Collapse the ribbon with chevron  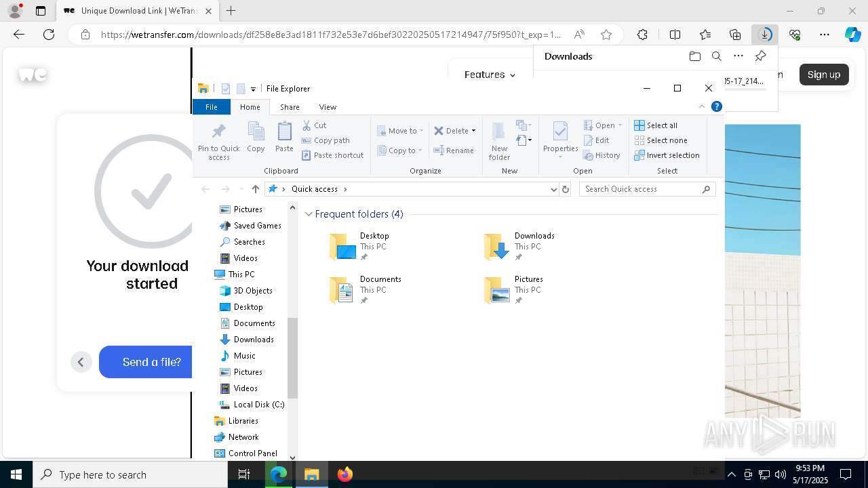click(x=702, y=106)
